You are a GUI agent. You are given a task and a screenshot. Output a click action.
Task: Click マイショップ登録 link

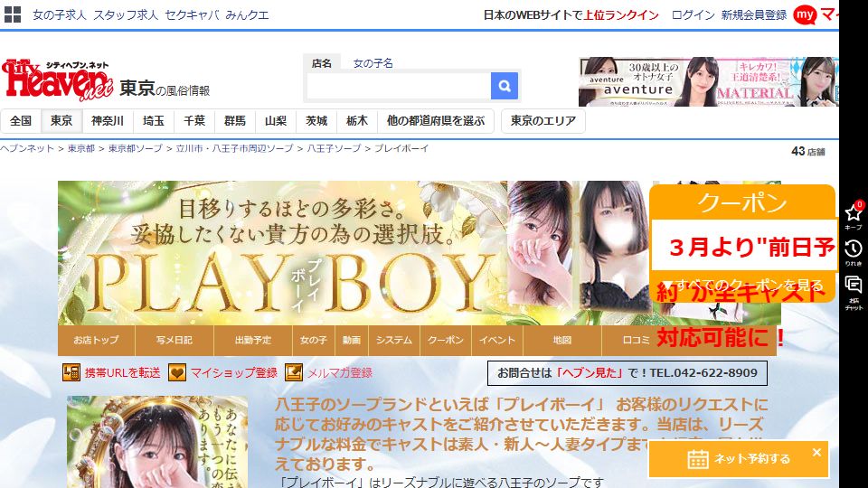coord(233,373)
